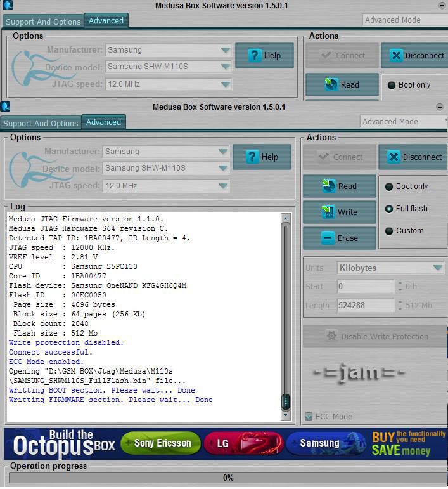Open JTAG speed dropdown in the front window

point(166,186)
